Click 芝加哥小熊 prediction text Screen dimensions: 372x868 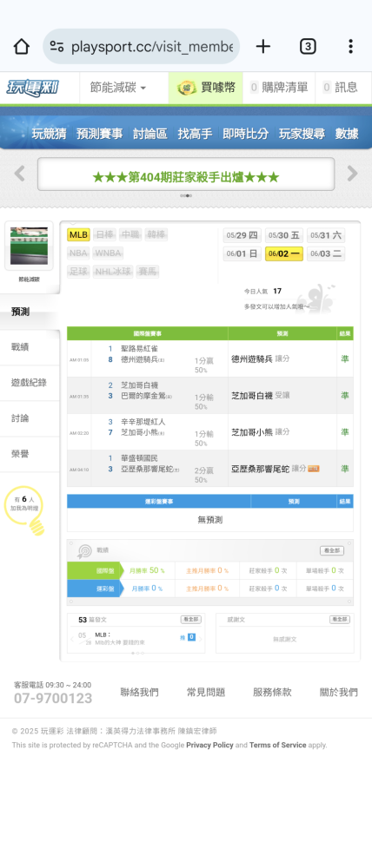click(x=252, y=431)
